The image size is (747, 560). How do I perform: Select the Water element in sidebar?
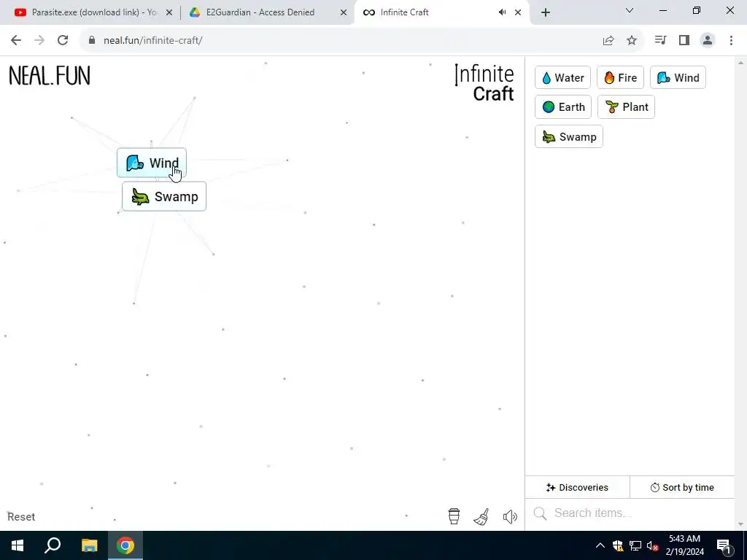click(x=562, y=77)
